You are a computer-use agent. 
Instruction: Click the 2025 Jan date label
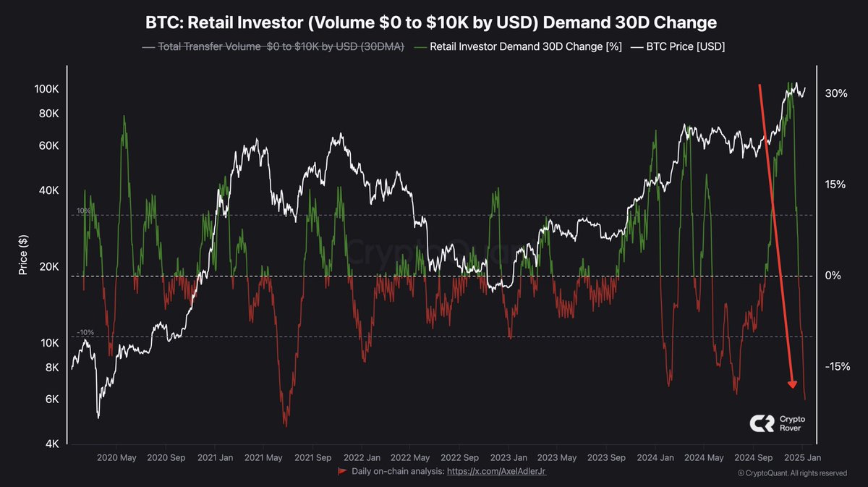(x=802, y=458)
